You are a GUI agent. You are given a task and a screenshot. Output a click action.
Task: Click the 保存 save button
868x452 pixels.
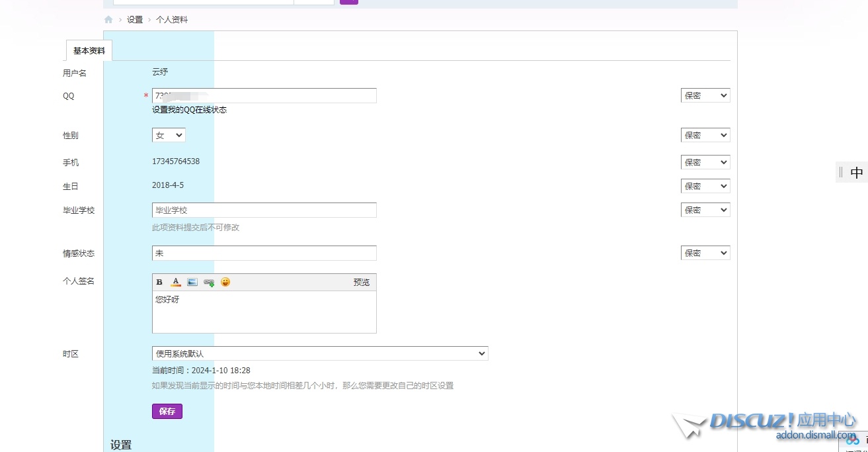(x=167, y=412)
